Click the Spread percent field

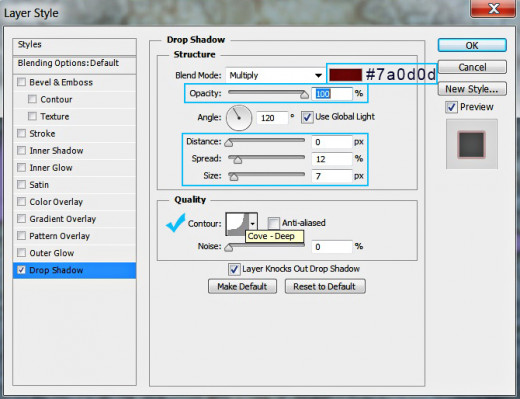(332, 159)
